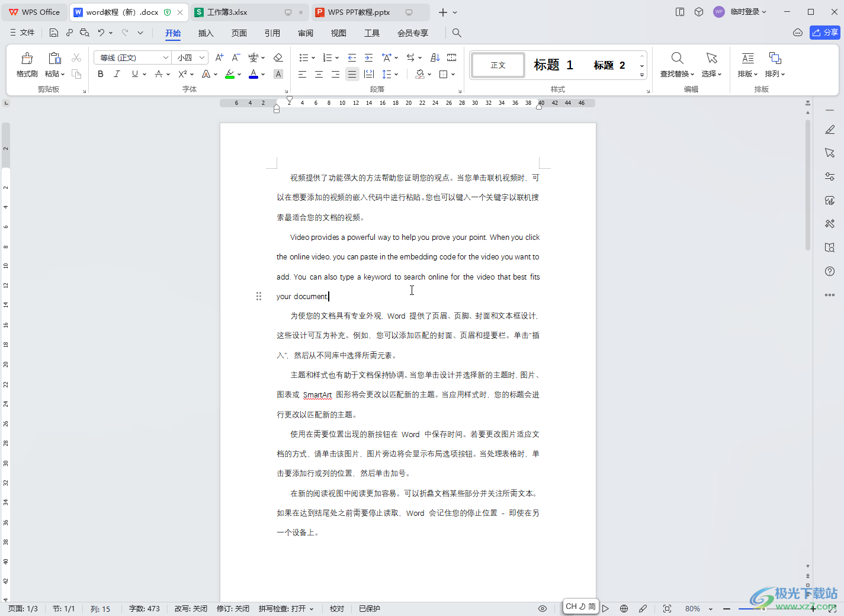844x616 pixels.
Task: Expand the styles gallery more arrow
Action: [x=642, y=75]
